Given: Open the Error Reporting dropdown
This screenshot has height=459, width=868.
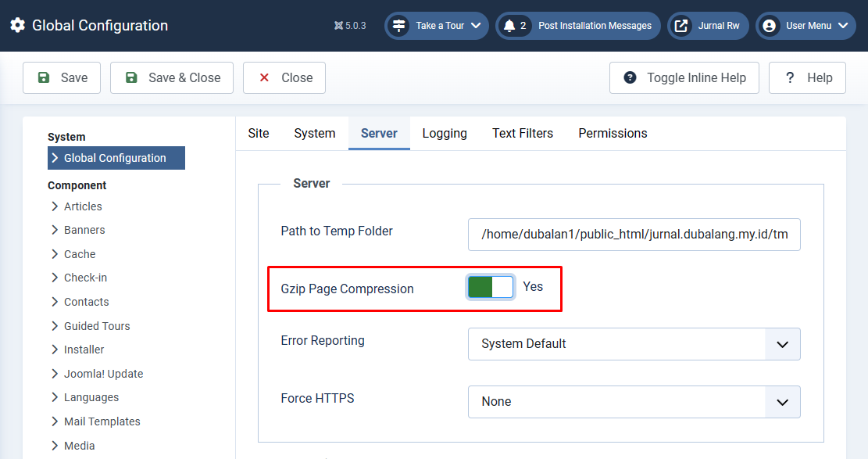Looking at the screenshot, I should [634, 344].
